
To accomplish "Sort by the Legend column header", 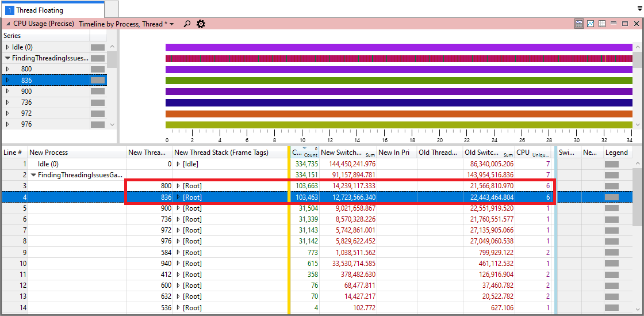I will [x=618, y=153].
